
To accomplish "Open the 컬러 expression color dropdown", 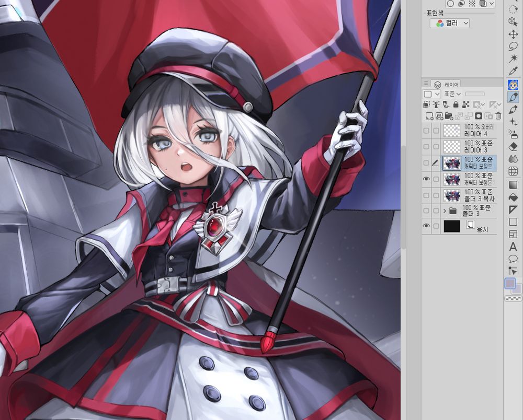I will (450, 23).
